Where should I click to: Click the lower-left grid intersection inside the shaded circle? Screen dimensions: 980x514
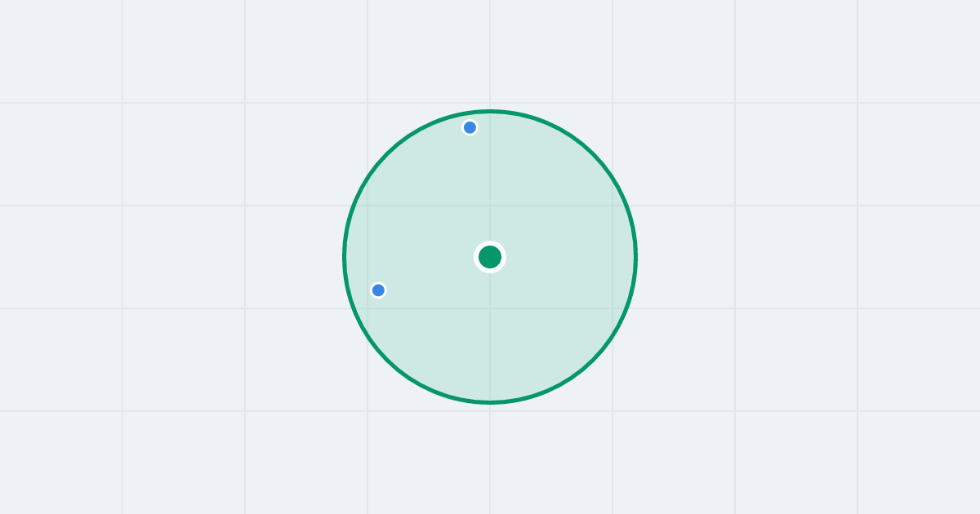pos(367,308)
